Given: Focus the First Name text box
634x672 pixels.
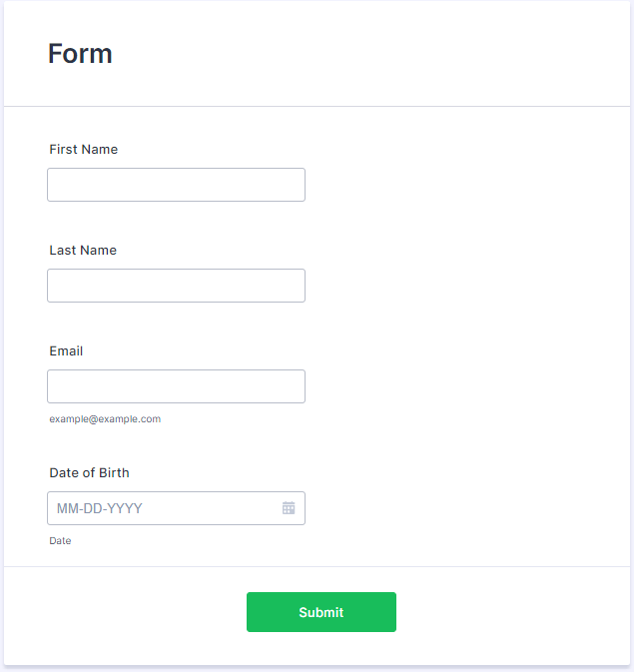Looking at the screenshot, I should tap(176, 185).
